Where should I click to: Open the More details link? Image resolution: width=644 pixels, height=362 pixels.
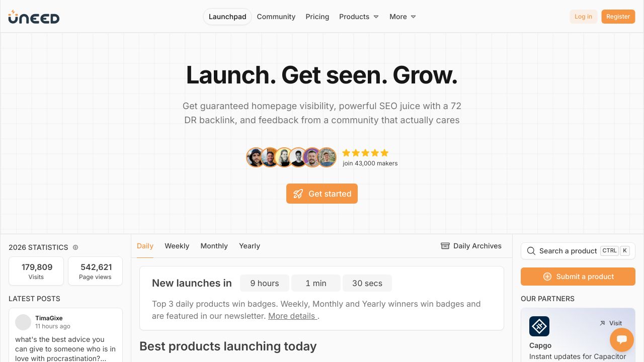pos(292,316)
